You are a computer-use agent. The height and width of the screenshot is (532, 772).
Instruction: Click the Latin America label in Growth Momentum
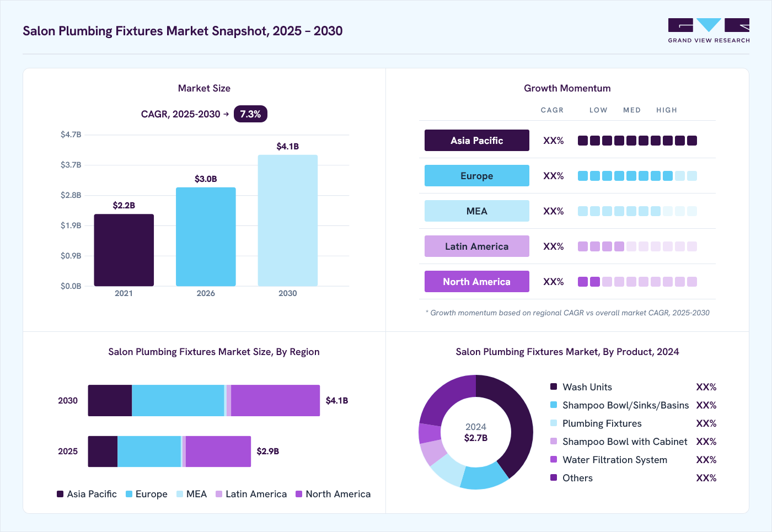coord(477,246)
